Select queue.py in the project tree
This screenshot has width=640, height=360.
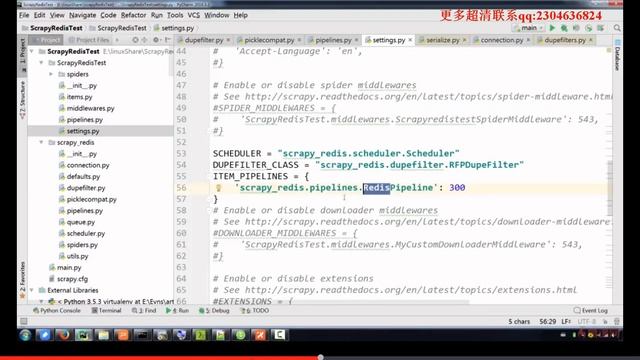click(x=80, y=222)
